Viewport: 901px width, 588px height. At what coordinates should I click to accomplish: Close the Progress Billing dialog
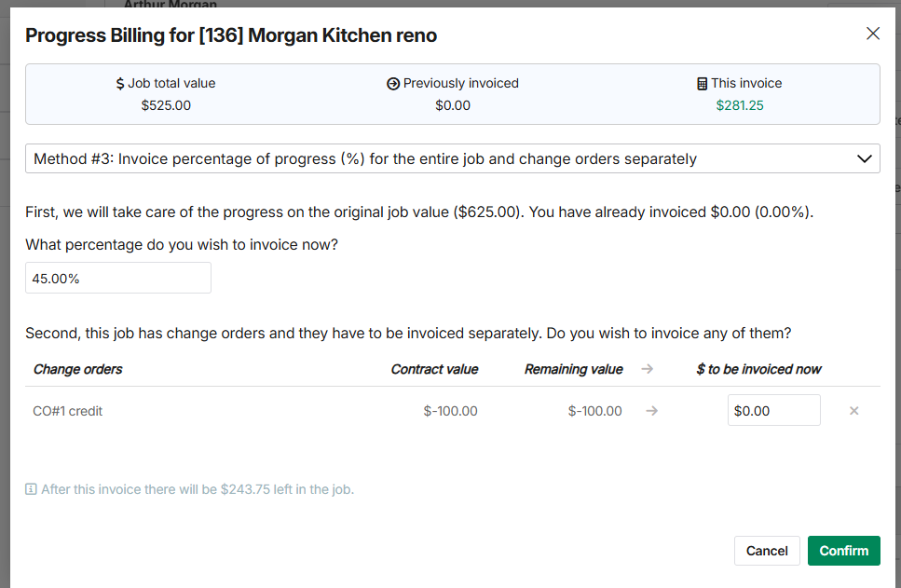873,34
